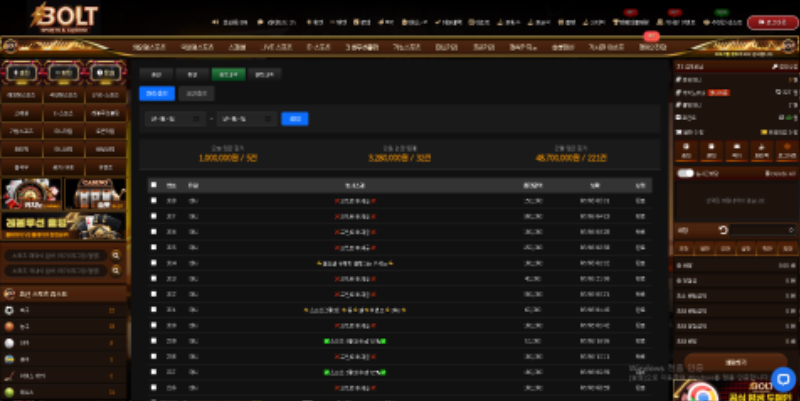Switch to the gray sub-tab beside blue one
This screenshot has height=401, width=800.
click(x=196, y=94)
